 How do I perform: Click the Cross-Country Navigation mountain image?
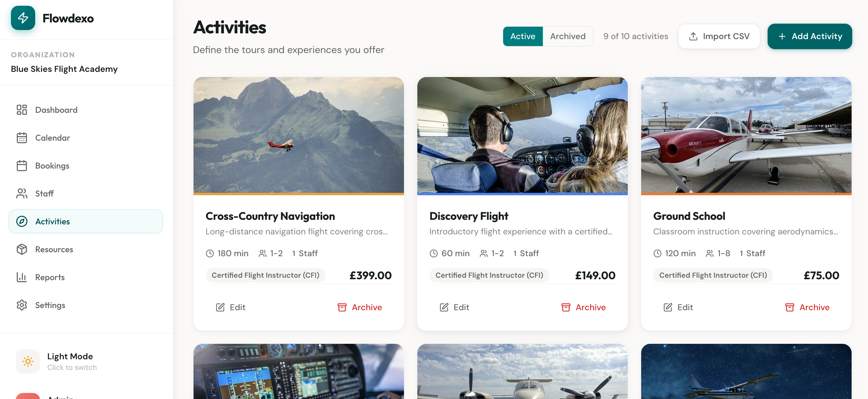pos(298,135)
